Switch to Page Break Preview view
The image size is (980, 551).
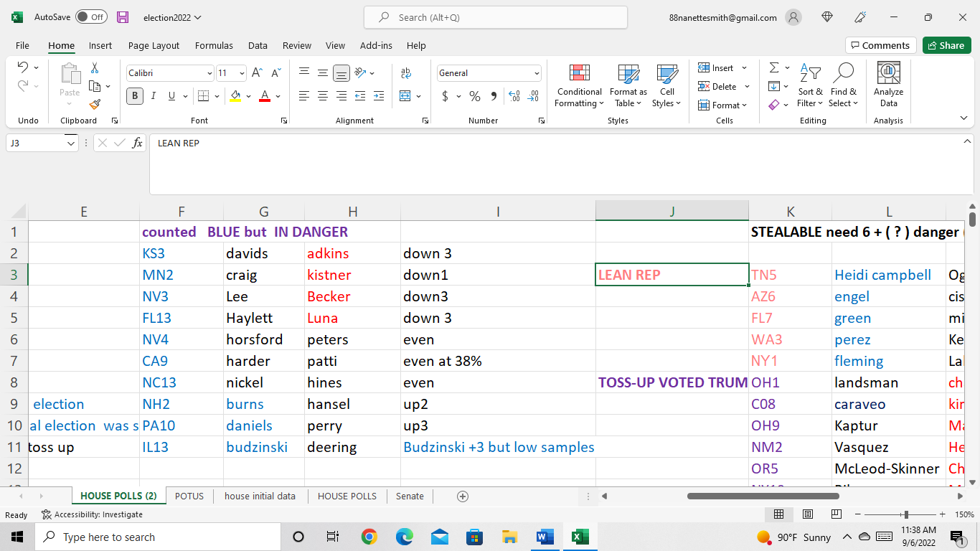pos(836,514)
